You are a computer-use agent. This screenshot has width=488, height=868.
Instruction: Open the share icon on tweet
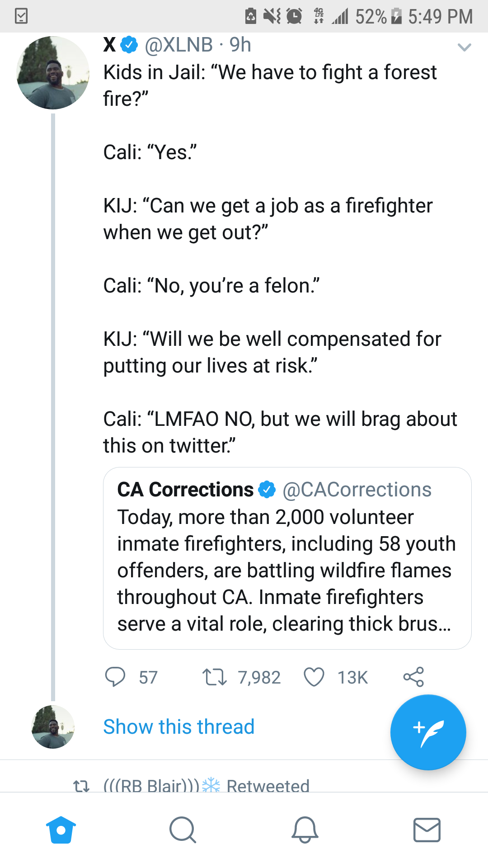[x=413, y=677]
